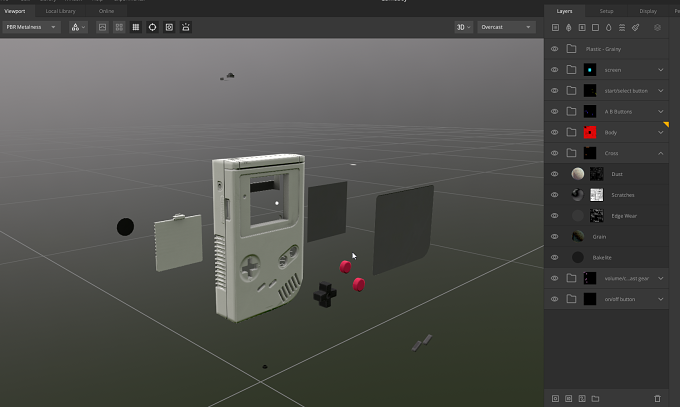The width and height of the screenshot is (680, 407).
Task: Click the trash icon to delete layer
Action: tap(657, 398)
